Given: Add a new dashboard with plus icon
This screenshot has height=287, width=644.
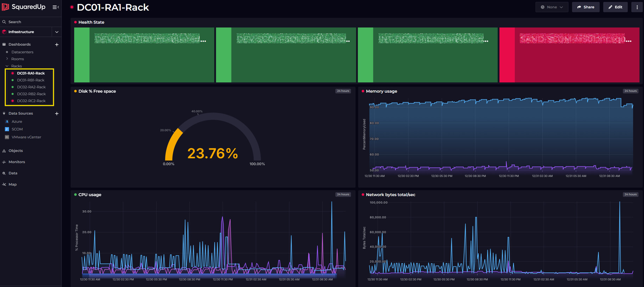Looking at the screenshot, I should [57, 45].
